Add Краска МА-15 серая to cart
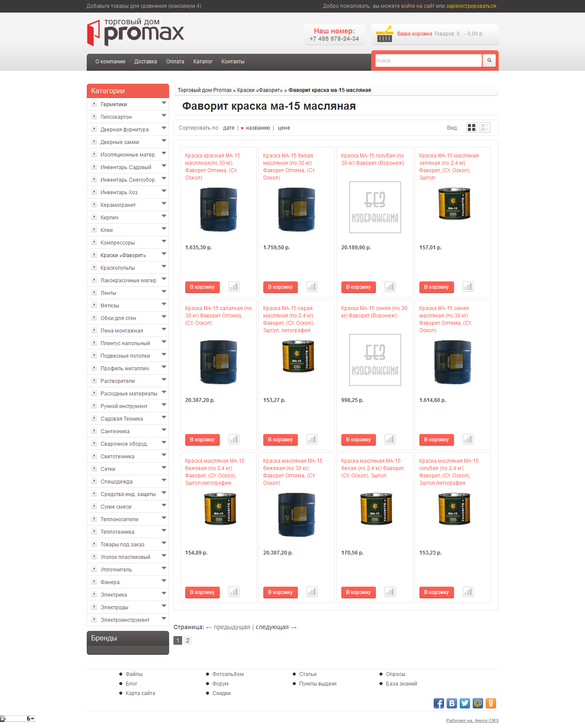585x728 pixels. (x=280, y=440)
